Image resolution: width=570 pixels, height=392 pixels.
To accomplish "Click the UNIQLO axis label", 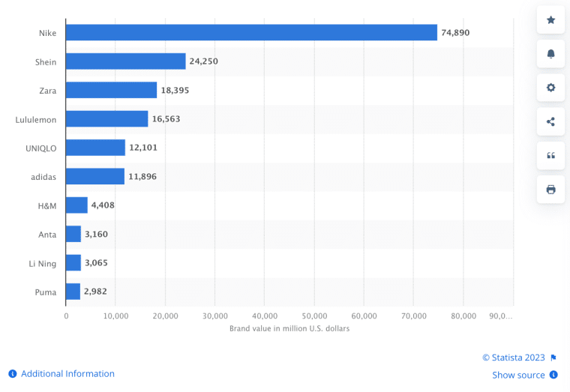I will [x=41, y=148].
